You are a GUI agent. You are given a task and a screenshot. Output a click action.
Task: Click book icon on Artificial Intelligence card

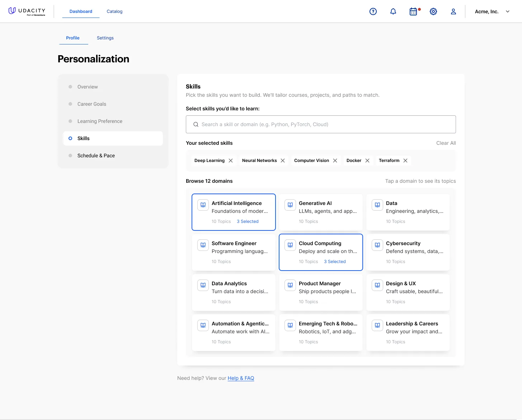coord(203,205)
